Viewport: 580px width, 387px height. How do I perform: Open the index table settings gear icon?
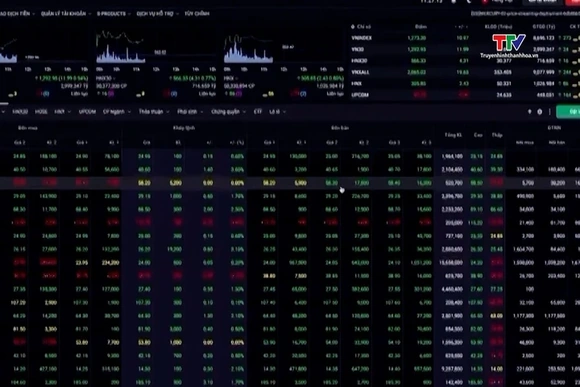click(353, 27)
